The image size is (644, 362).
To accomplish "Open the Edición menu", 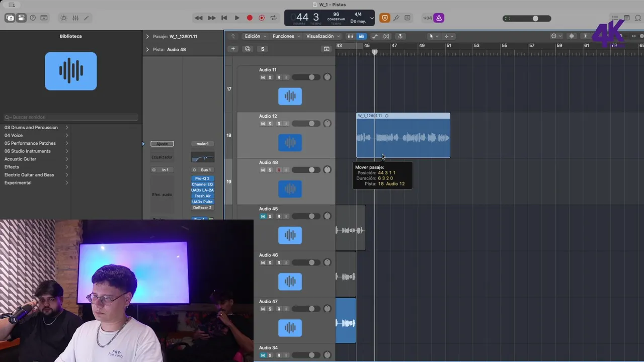I will pyautogui.click(x=255, y=36).
